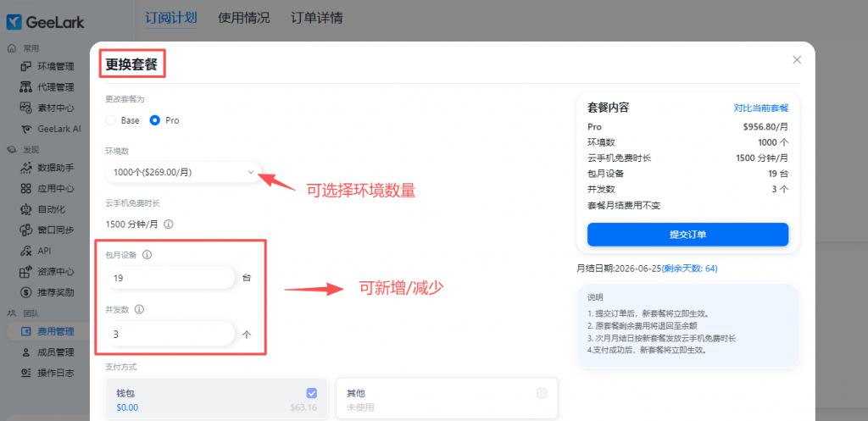This screenshot has width=868, height=421.
Task: Click info icon beside 包月设备
Action: pos(147,255)
